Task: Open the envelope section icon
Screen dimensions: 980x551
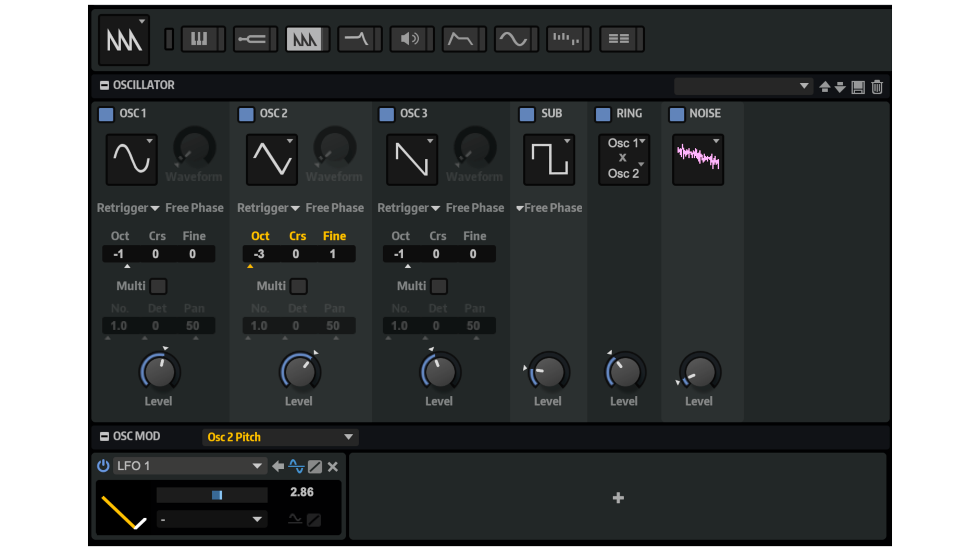Action: click(464, 39)
